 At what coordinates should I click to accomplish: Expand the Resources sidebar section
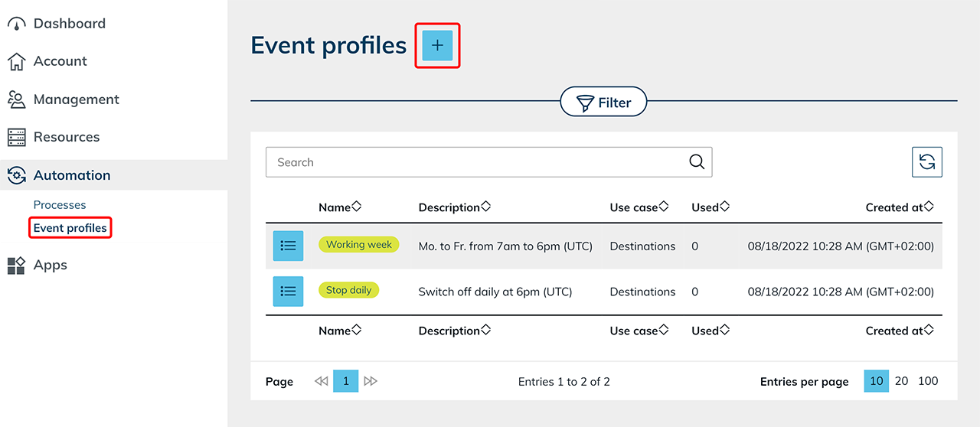pos(66,137)
